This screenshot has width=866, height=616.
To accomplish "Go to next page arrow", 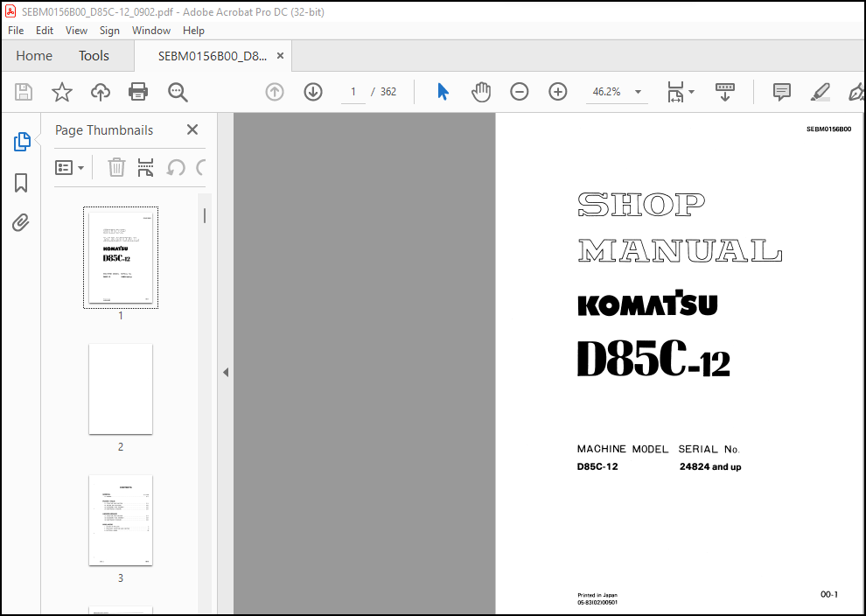I will click(x=313, y=92).
